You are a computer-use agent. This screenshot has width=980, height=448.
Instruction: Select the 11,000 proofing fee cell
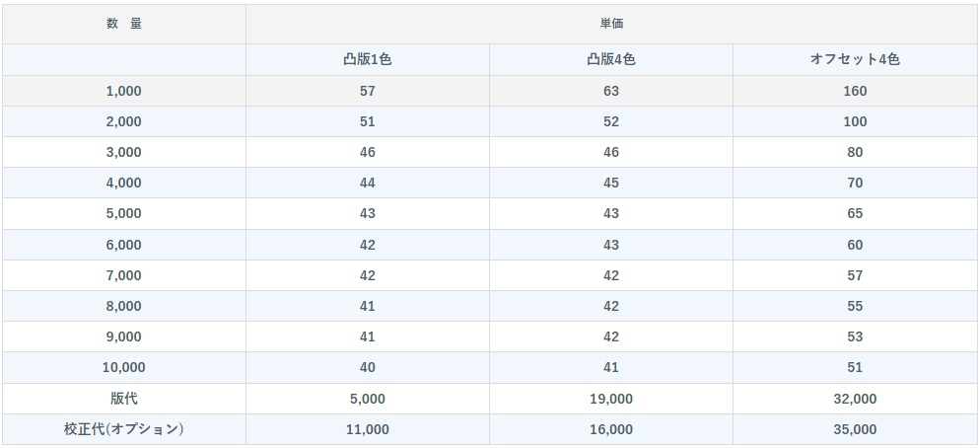tap(368, 429)
